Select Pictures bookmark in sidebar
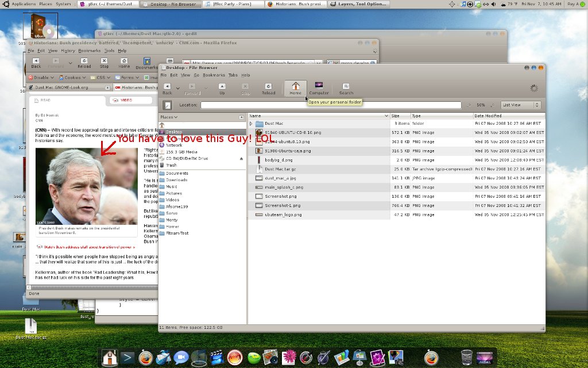Image resolution: width=588 pixels, height=368 pixels. pos(202,193)
